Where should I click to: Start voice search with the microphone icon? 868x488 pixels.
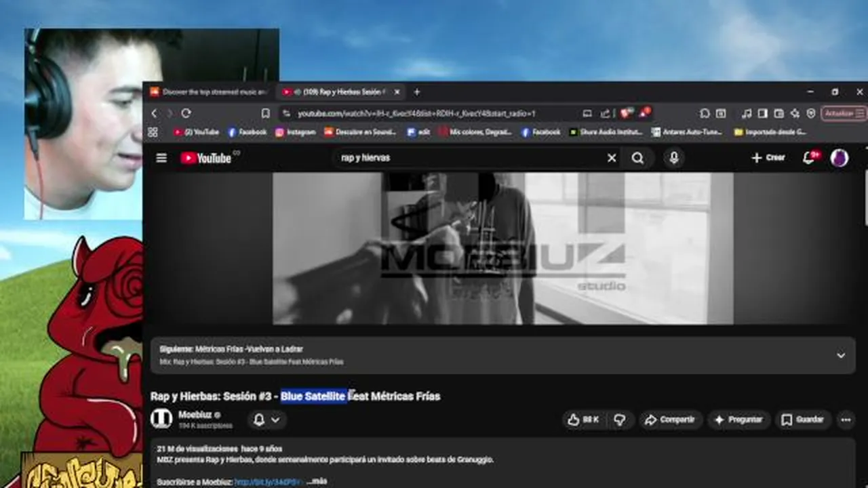click(x=674, y=158)
